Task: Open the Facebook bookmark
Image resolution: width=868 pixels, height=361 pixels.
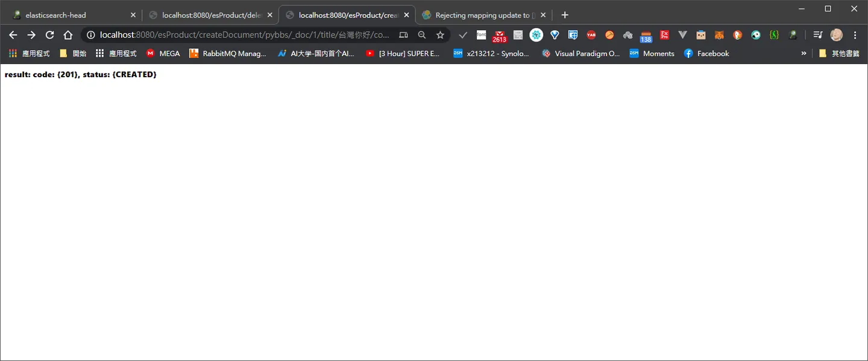Action: click(x=706, y=53)
